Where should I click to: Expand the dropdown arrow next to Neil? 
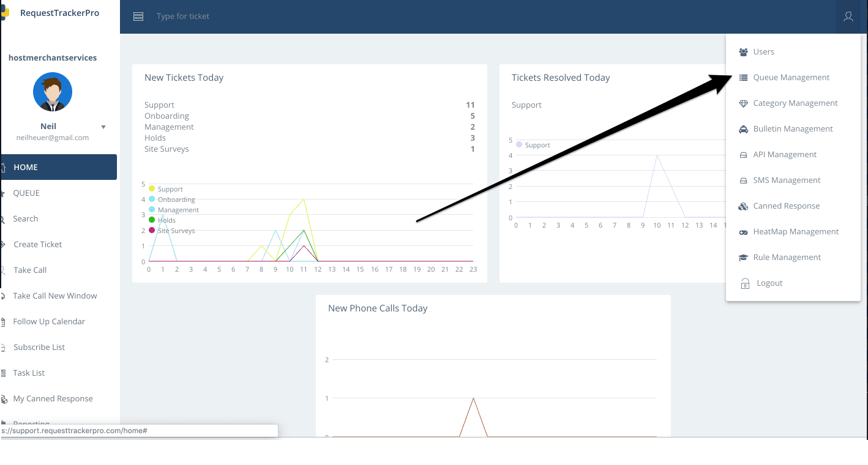[103, 127]
